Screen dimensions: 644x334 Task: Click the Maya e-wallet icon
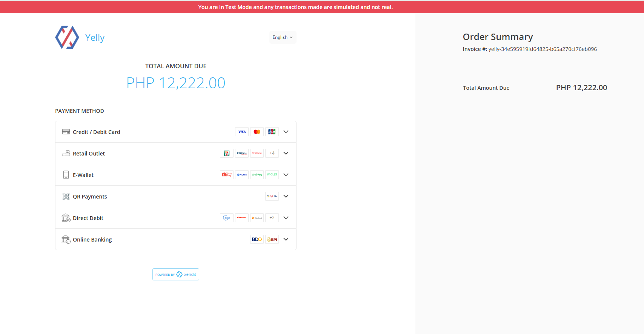(x=272, y=175)
